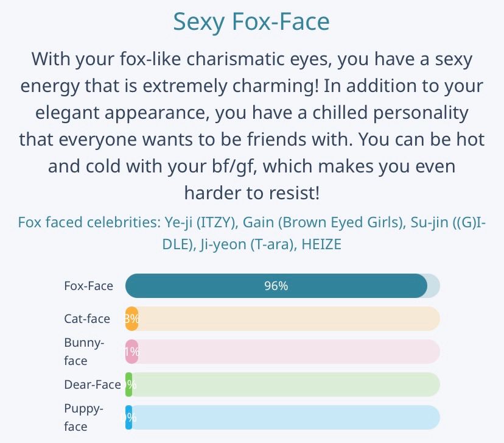Click the Bunny-face label
504x443 pixels.
pos(84,352)
